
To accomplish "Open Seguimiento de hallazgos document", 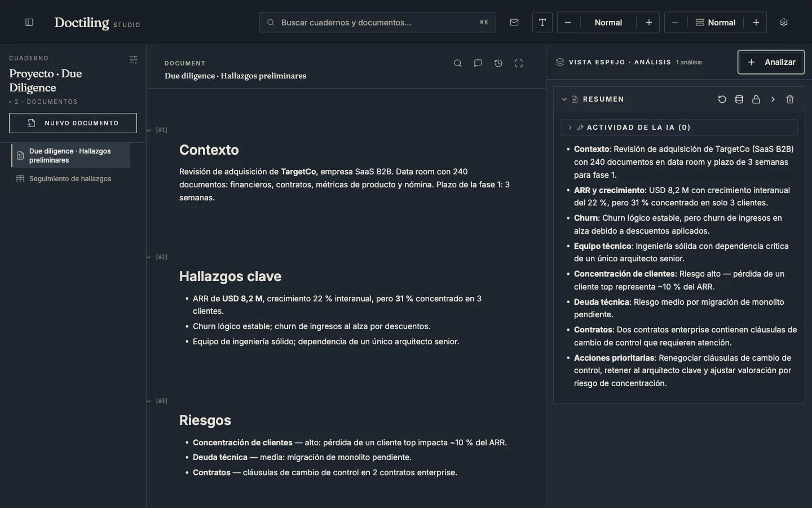I will [x=70, y=179].
